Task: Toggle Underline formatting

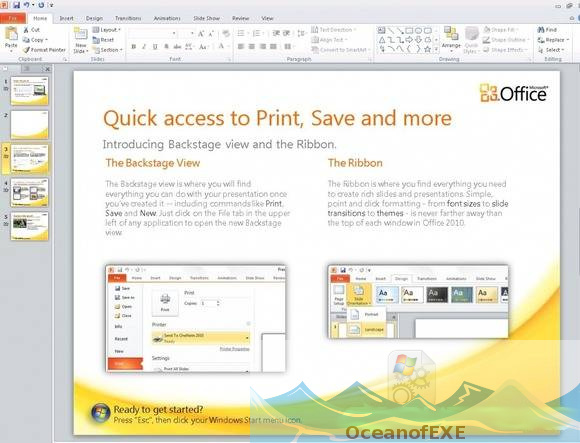Action: point(155,47)
